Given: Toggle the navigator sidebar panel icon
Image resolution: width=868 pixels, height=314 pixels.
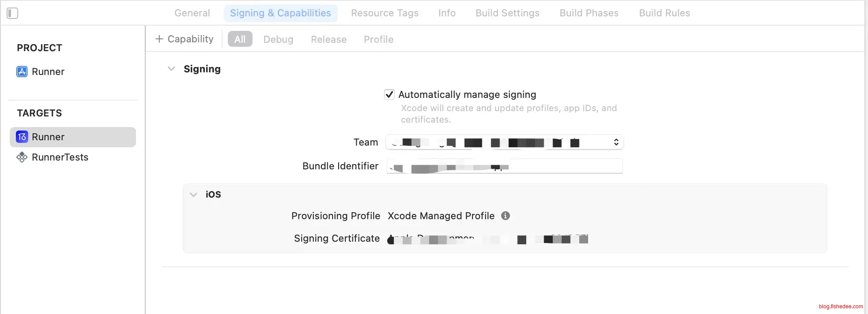Looking at the screenshot, I should click(x=12, y=13).
